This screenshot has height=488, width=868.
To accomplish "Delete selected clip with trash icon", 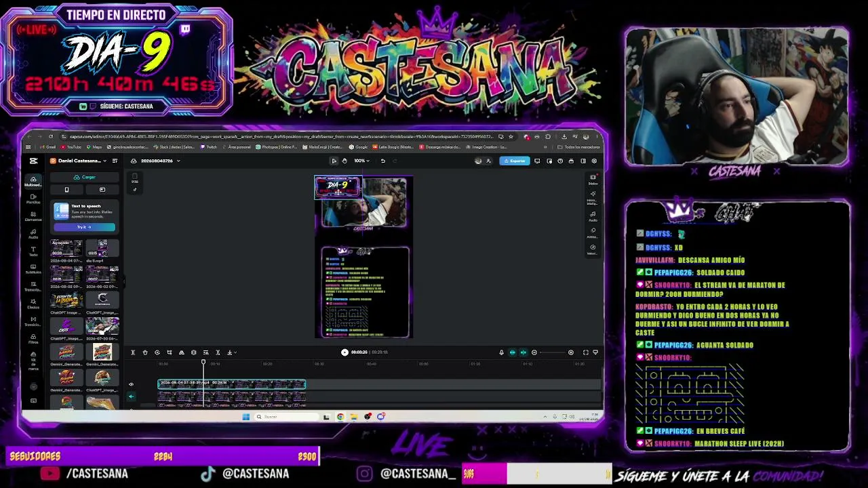I will [145, 352].
